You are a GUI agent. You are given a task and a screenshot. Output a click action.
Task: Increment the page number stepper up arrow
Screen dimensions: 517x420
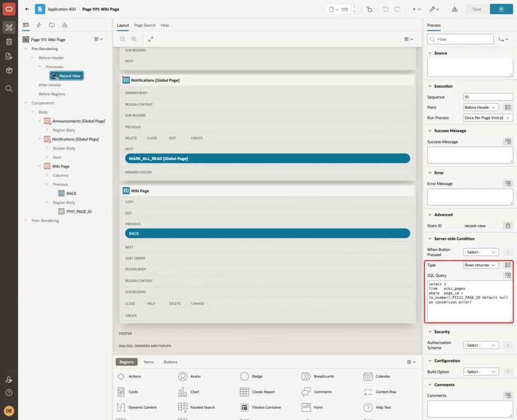click(354, 7)
